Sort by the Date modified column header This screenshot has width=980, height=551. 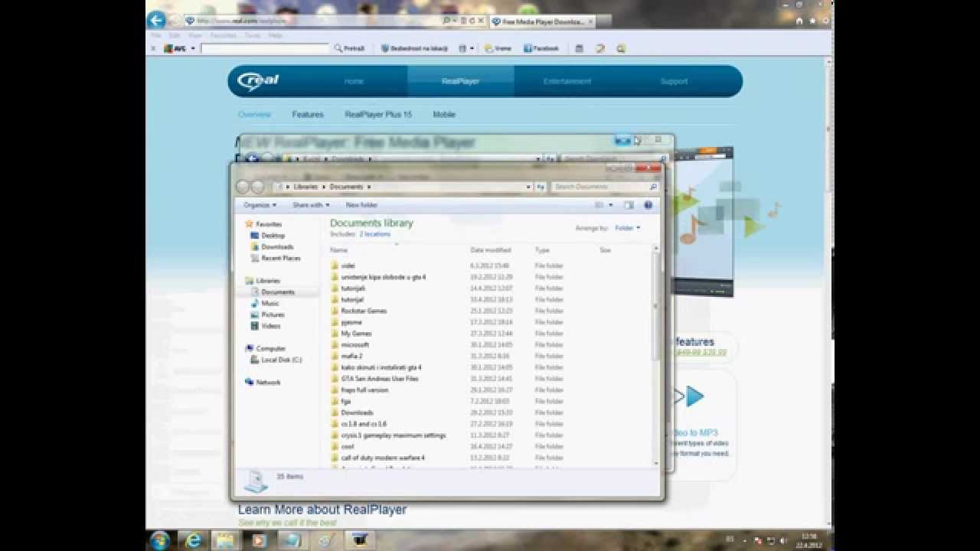coord(490,250)
